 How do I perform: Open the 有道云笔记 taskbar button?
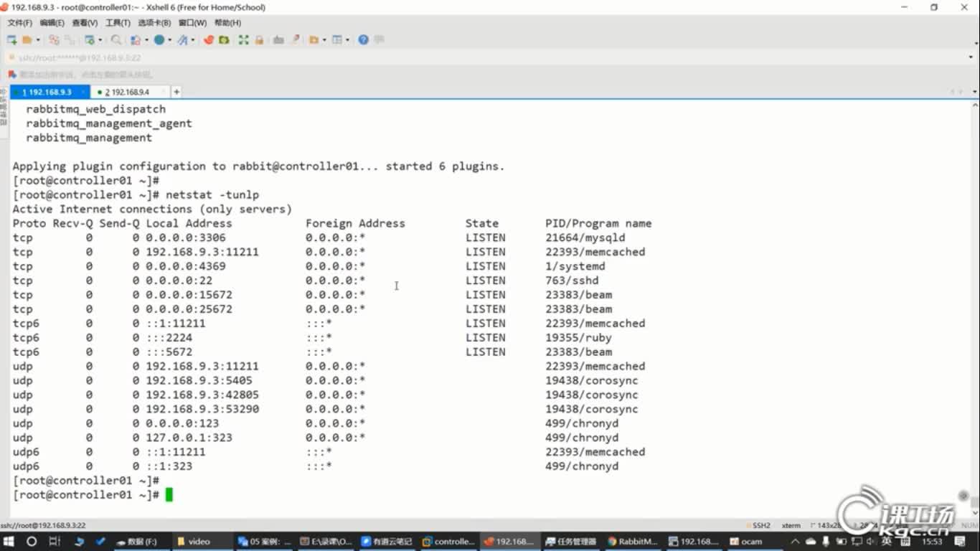pos(387,542)
